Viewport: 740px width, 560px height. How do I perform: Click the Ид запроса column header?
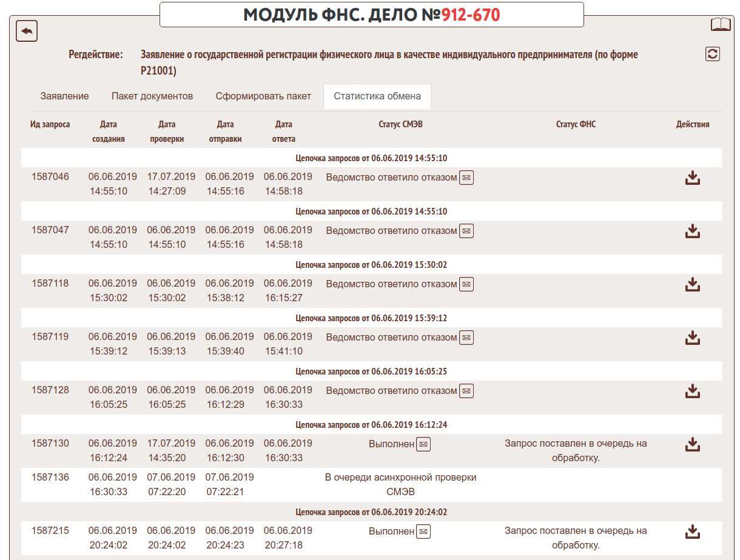tap(50, 124)
